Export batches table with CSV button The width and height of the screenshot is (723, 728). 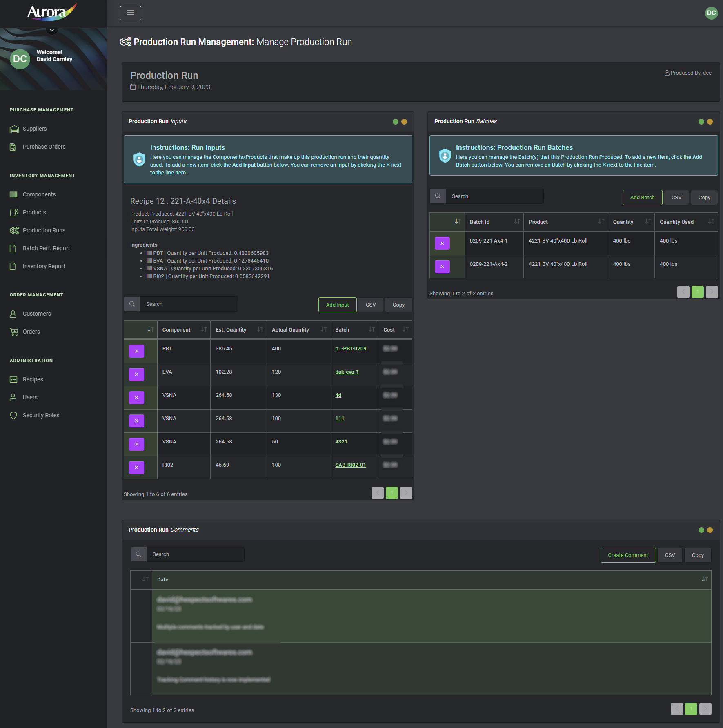tap(676, 198)
